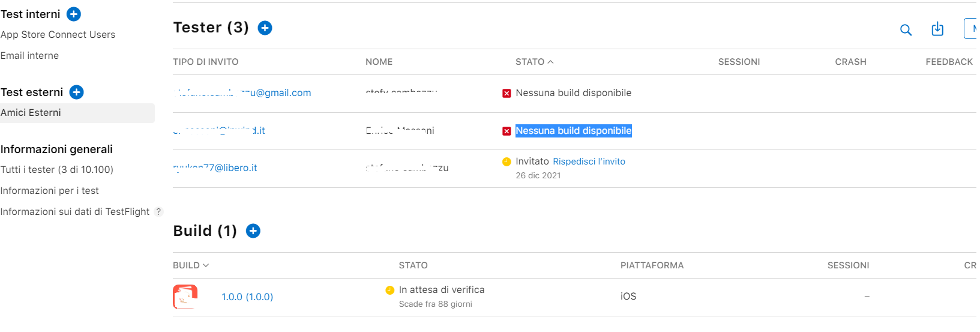Open build 1.0.0 (1.0.0) link
Image resolution: width=980 pixels, height=332 pixels.
coord(247,297)
